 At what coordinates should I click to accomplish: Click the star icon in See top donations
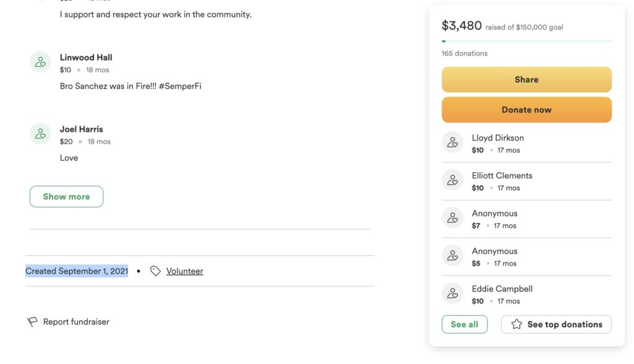coord(516,324)
